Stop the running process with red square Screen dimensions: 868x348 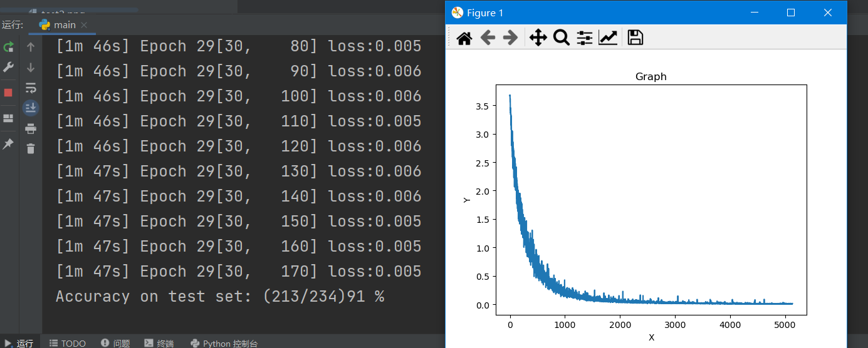point(9,93)
